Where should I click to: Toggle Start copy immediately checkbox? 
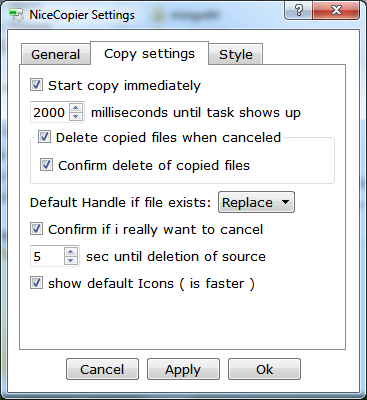tap(36, 85)
